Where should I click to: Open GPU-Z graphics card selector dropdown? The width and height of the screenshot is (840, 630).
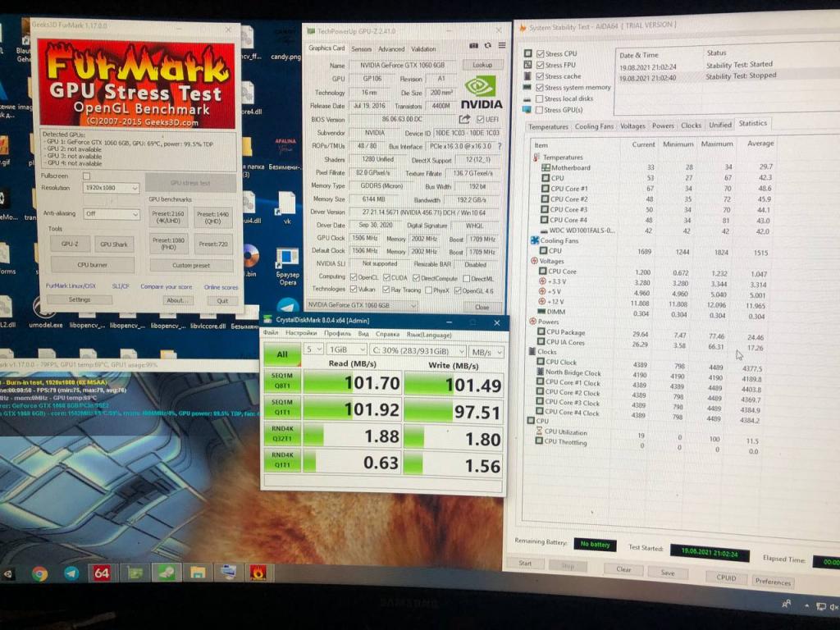[361, 305]
